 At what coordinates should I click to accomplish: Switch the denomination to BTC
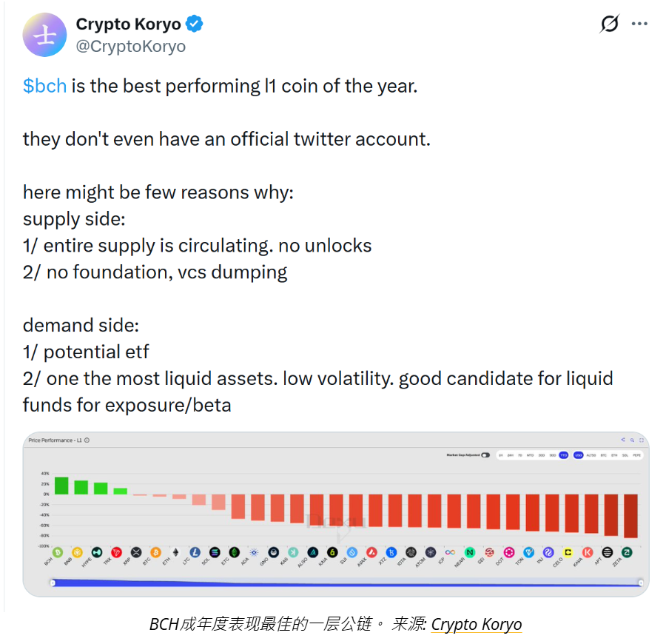point(603,455)
